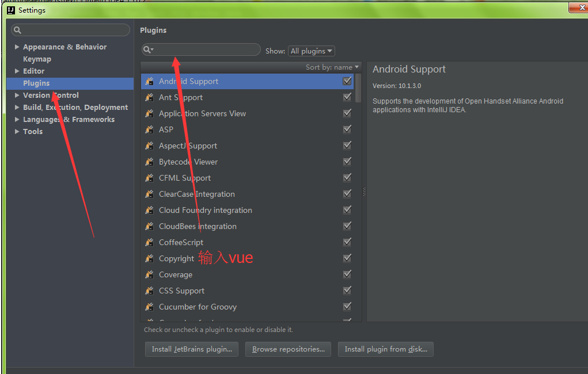
Task: Click the CoffeeScript plugin icon
Action: click(x=149, y=242)
